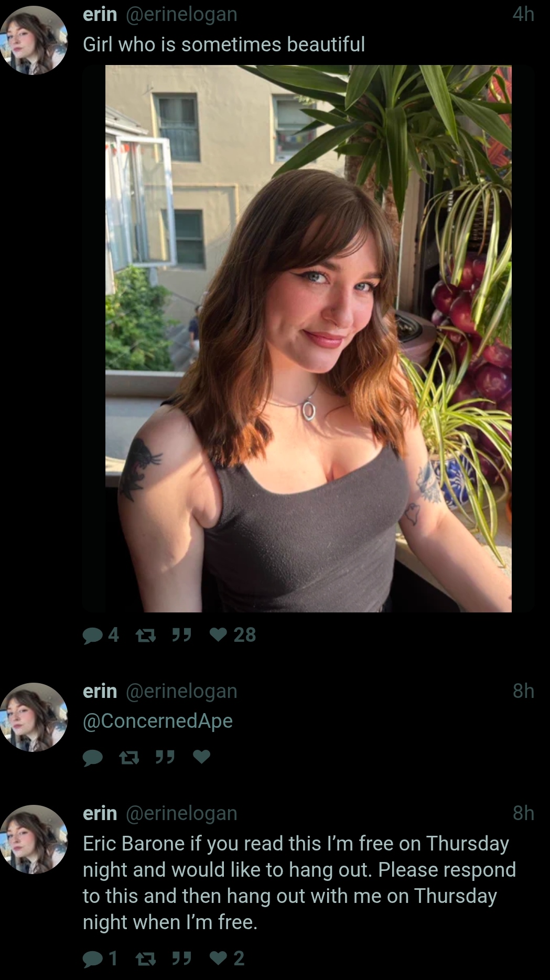Open the photo attached to the top tweet
Screen dimensions: 550x980
coord(308,338)
